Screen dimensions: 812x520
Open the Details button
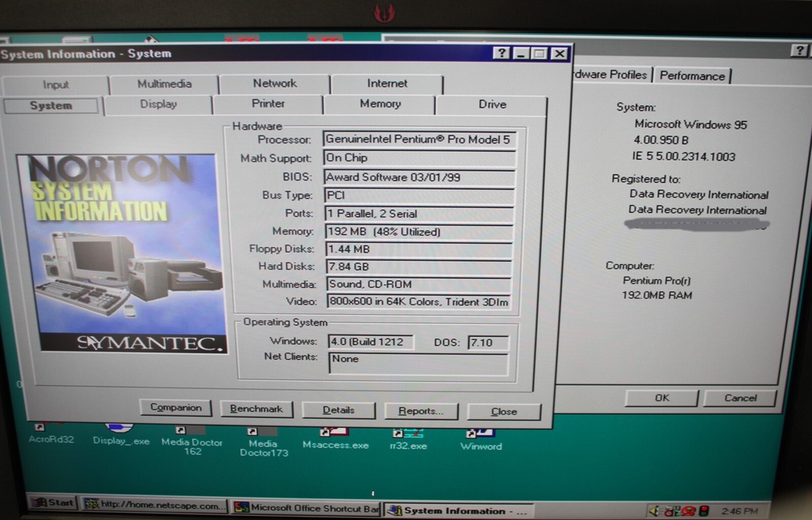(x=338, y=410)
